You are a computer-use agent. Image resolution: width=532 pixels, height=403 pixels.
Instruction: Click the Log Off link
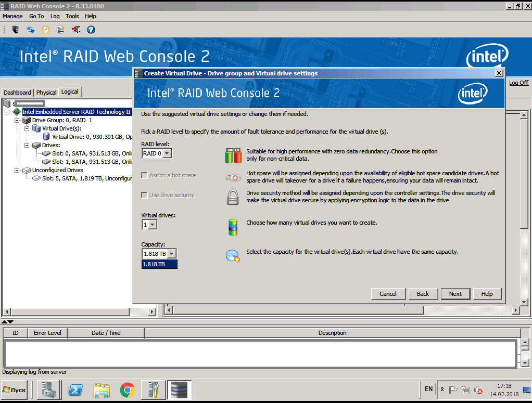tap(519, 83)
